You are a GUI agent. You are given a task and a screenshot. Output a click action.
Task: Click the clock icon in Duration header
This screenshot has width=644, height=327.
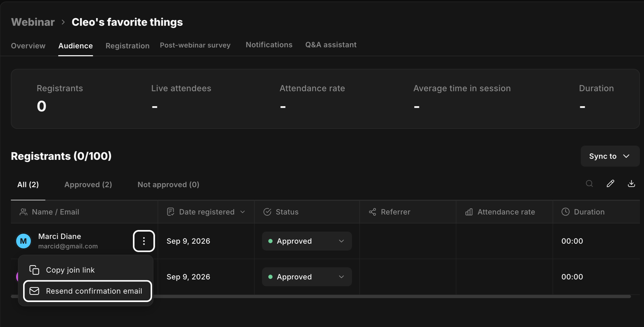pyautogui.click(x=565, y=212)
